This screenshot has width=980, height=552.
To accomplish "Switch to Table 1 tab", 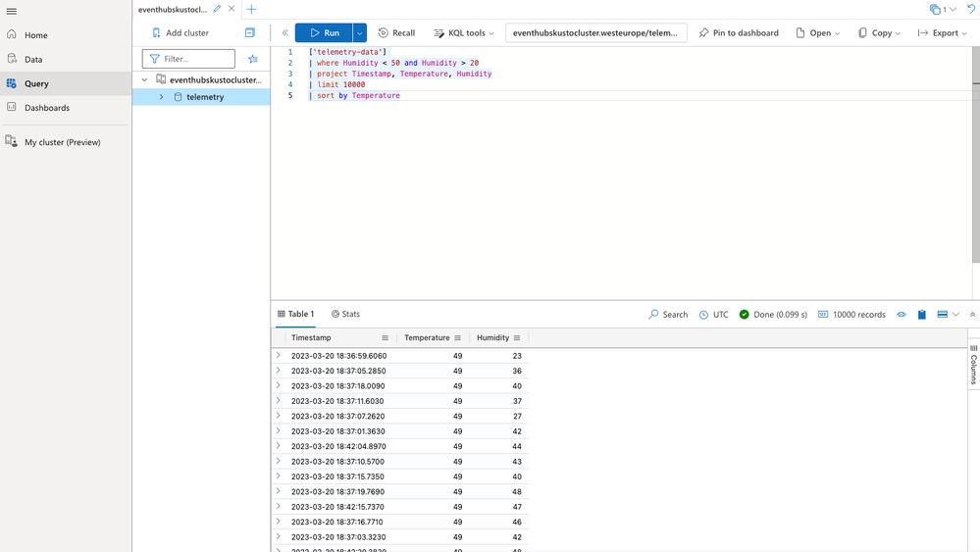I will [295, 314].
